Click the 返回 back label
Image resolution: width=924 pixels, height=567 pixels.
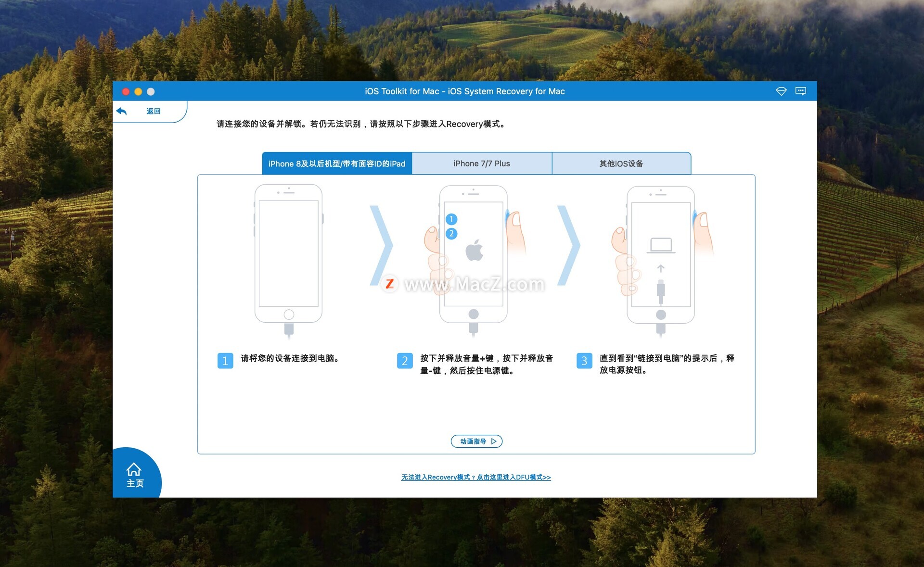click(x=153, y=111)
